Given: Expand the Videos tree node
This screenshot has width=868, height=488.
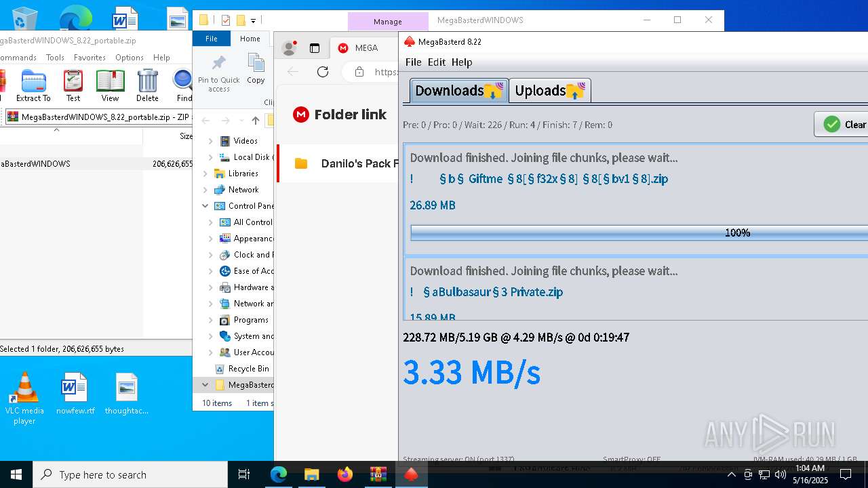Looking at the screenshot, I should tap(210, 141).
